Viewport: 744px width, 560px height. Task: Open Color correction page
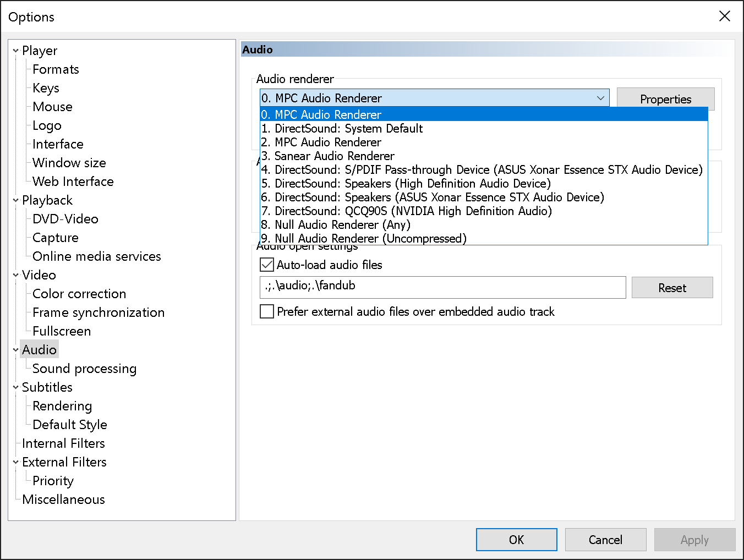coord(79,294)
